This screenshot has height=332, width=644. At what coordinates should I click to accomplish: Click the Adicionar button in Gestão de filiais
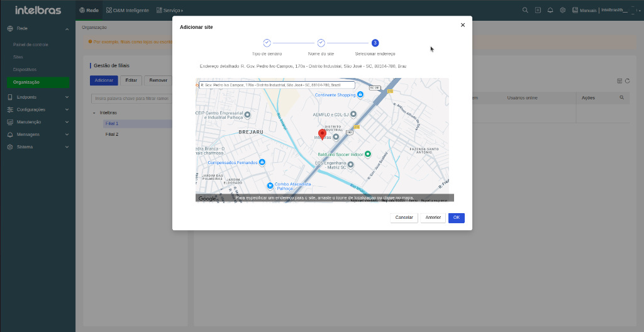point(104,80)
